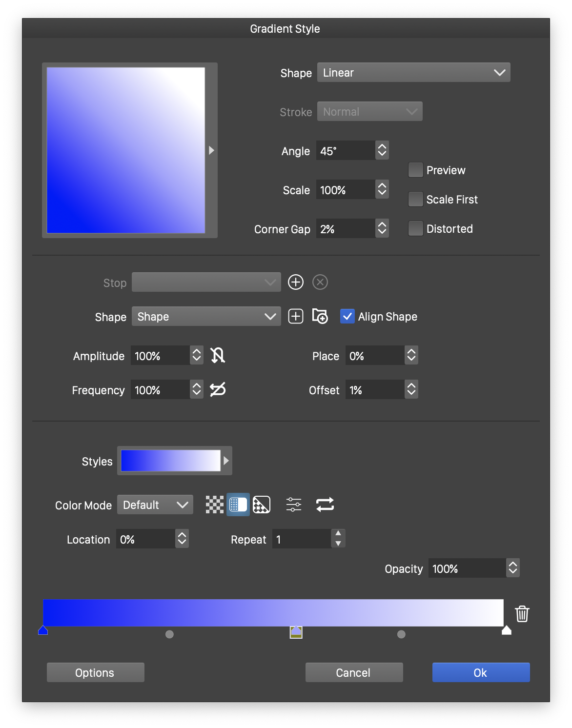Click the add gradient stop plus icon
Image resolution: width=572 pixels, height=728 pixels.
296,282
